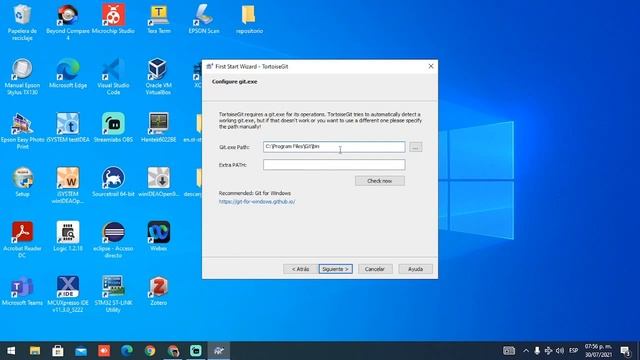This screenshot has height=360, width=640.
Task: Select the Microsoft Edge desktop shortcut
Action: [68, 73]
